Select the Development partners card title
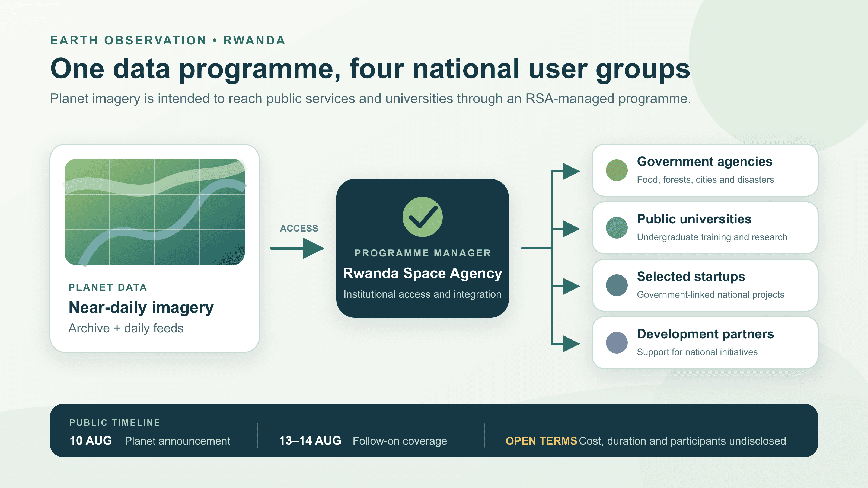 (705, 334)
